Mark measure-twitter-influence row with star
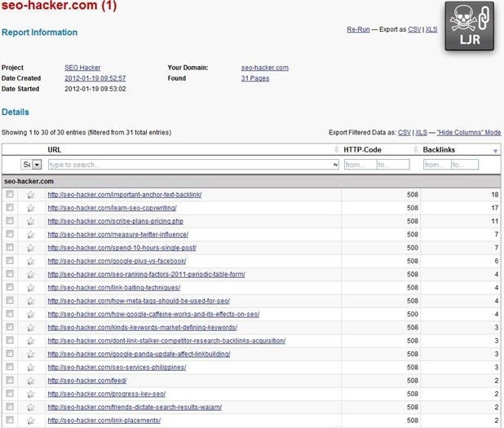This screenshot has width=504, height=428. pyautogui.click(x=31, y=235)
